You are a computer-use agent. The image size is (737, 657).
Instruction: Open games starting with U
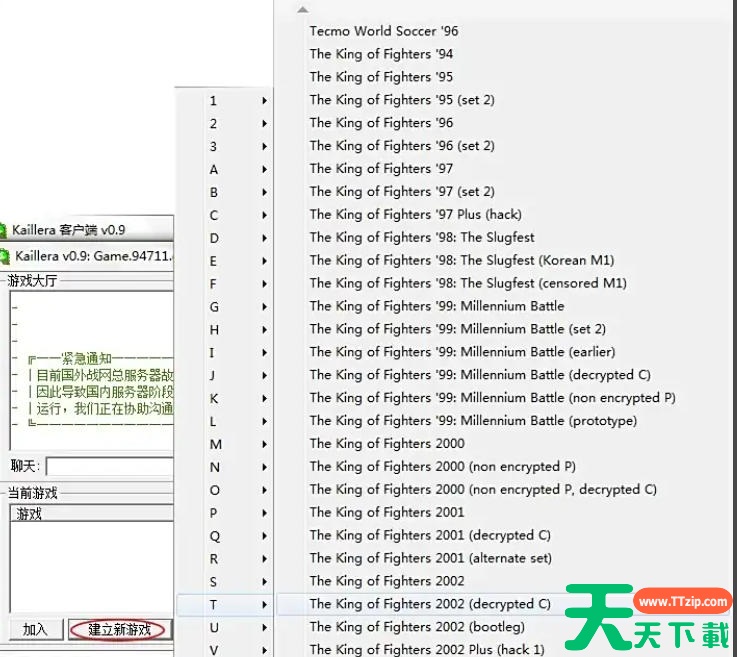pos(225,628)
